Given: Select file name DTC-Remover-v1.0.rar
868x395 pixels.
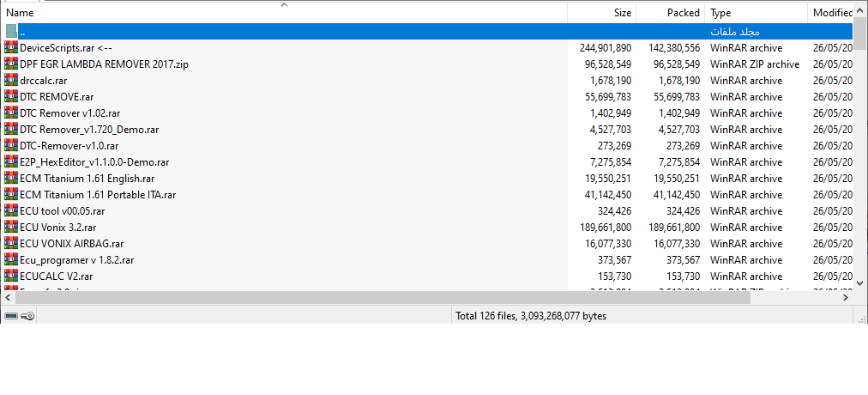Looking at the screenshot, I should 69,146.
